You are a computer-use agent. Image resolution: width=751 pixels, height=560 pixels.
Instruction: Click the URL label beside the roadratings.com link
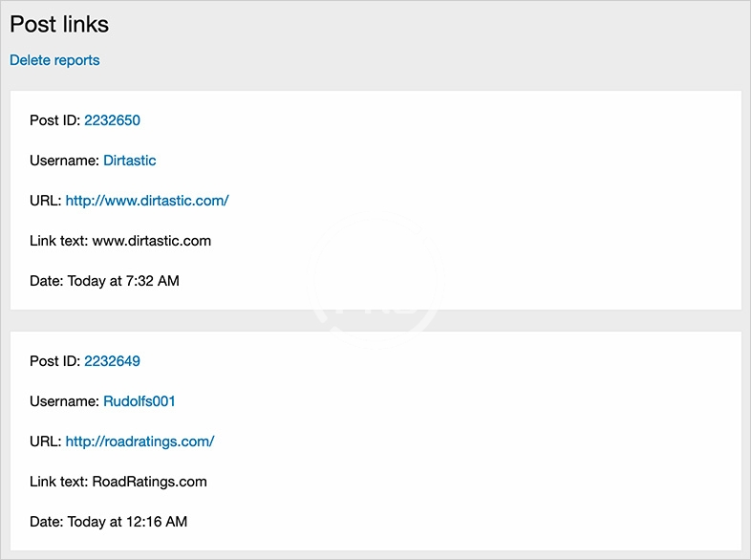[x=45, y=442]
